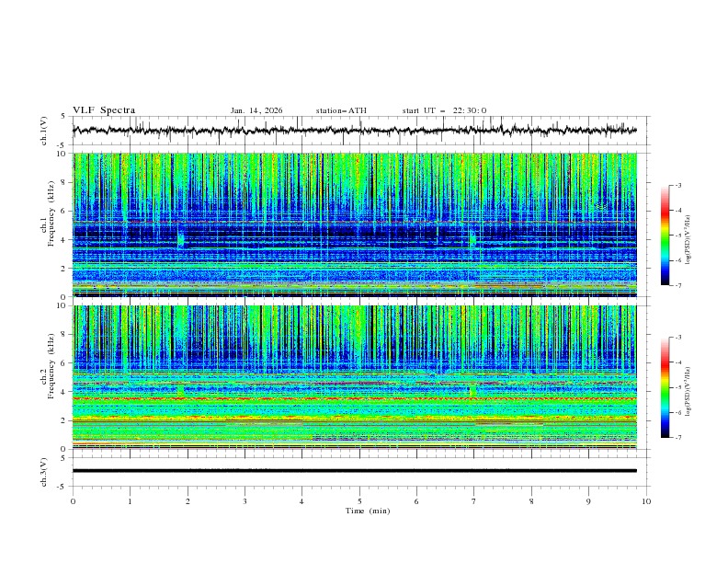Click the "5" tick on the time axis
This screenshot has height=563, width=728.
click(359, 501)
